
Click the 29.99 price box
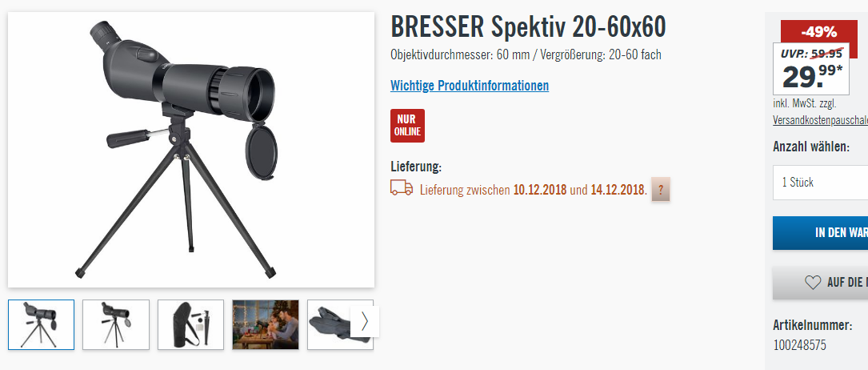(x=811, y=69)
